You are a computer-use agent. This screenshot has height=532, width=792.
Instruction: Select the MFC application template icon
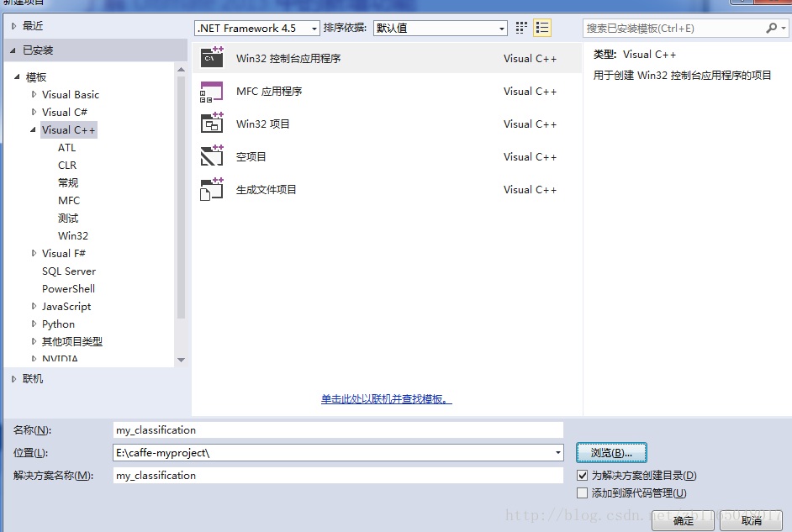pos(212,92)
